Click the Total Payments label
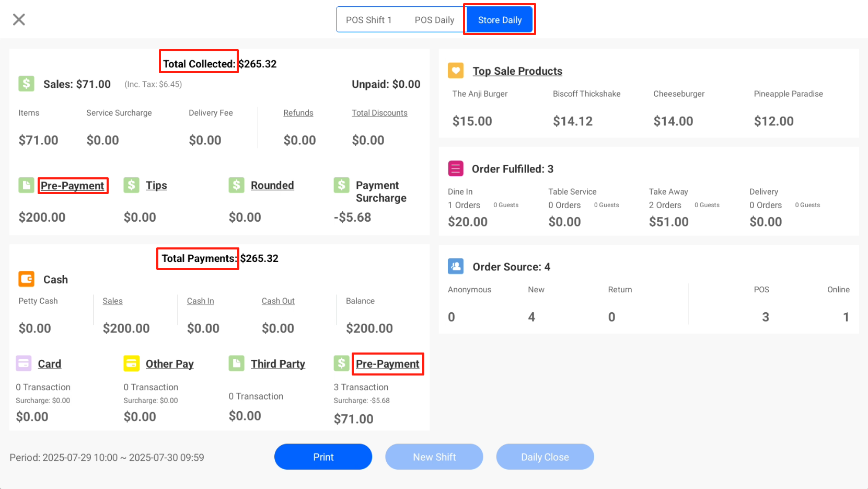 coord(199,258)
